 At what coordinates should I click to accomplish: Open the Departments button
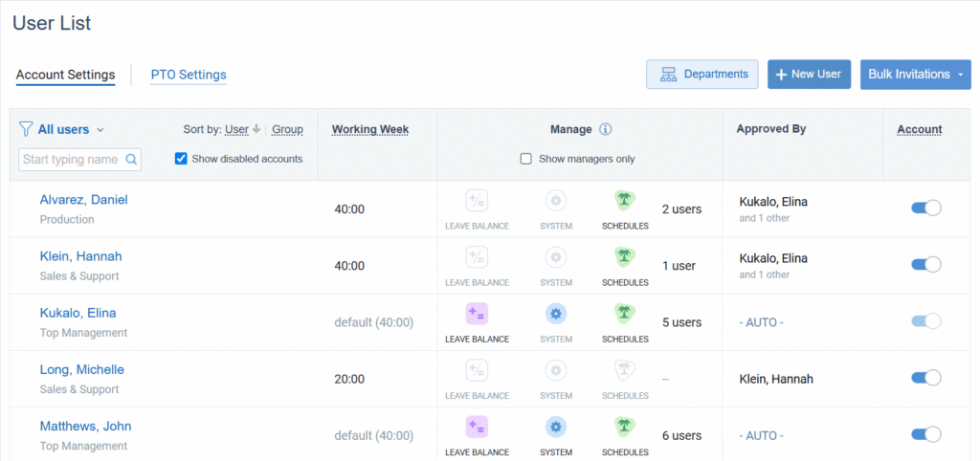702,75
